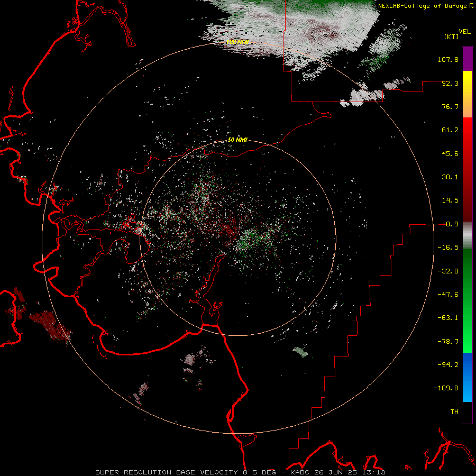Viewport: 476px width, 476px height.
Task: Click the yellow-orange color bar segment
Action: pos(467,94)
